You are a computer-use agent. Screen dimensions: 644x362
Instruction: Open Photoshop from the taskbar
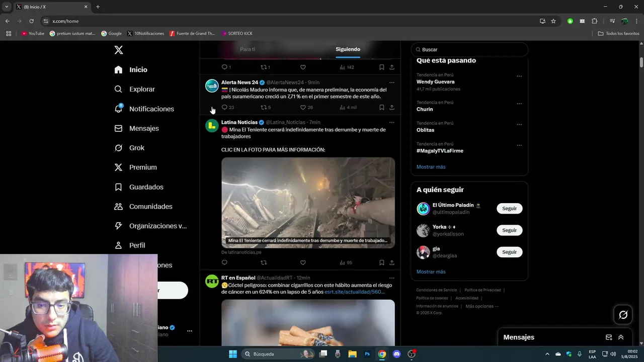(x=367, y=354)
